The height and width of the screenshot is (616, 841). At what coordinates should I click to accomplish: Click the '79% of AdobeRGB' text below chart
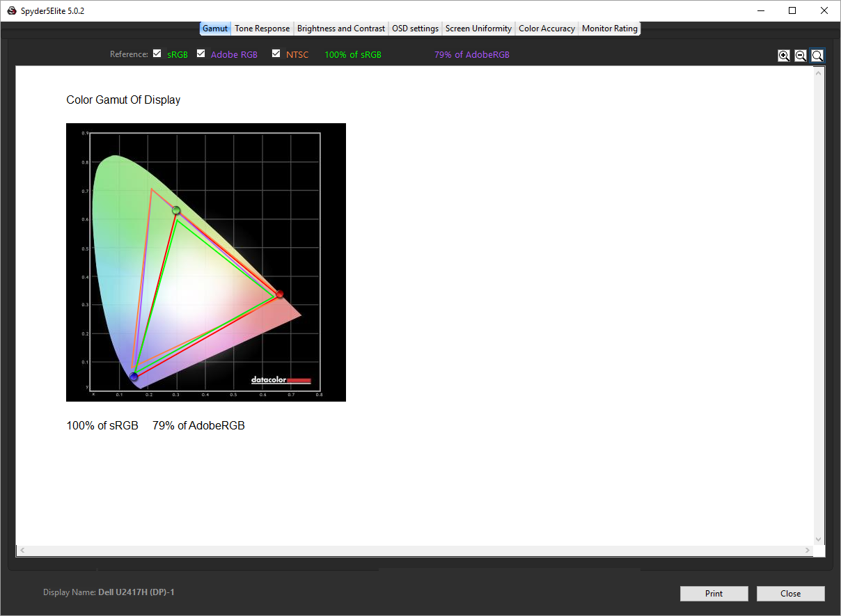pos(198,426)
